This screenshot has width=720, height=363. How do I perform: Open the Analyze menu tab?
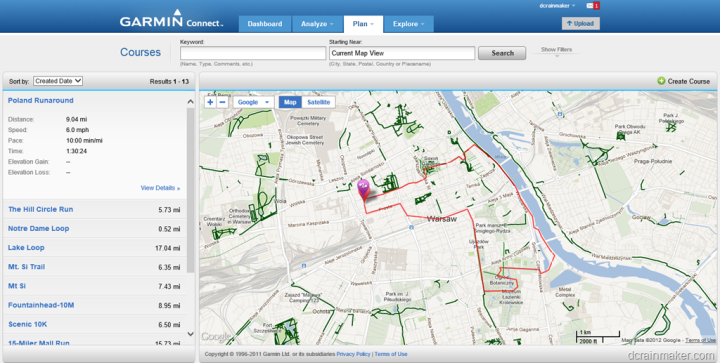click(317, 24)
